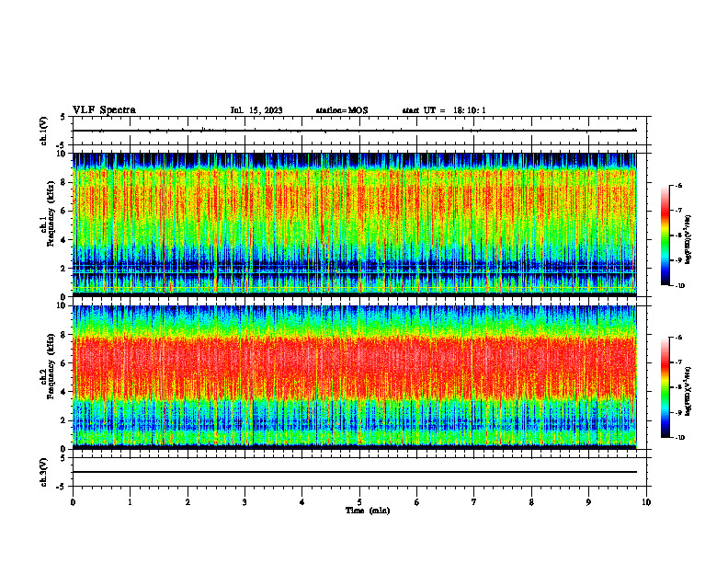Click the ch.1 frequency tick label "4"

point(64,240)
